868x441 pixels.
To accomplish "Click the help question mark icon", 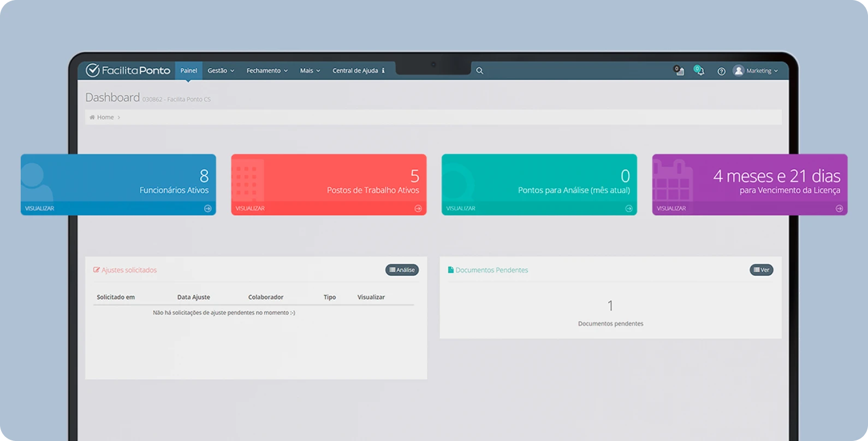I will [721, 71].
